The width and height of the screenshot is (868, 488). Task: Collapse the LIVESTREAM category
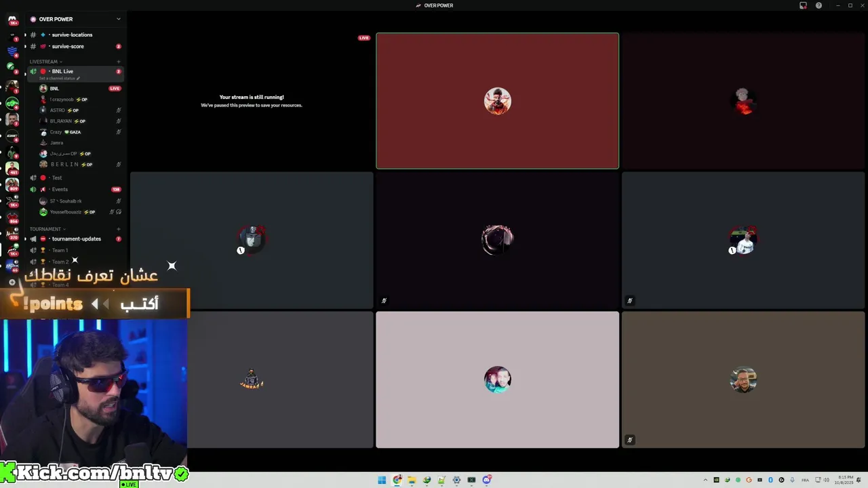point(46,62)
